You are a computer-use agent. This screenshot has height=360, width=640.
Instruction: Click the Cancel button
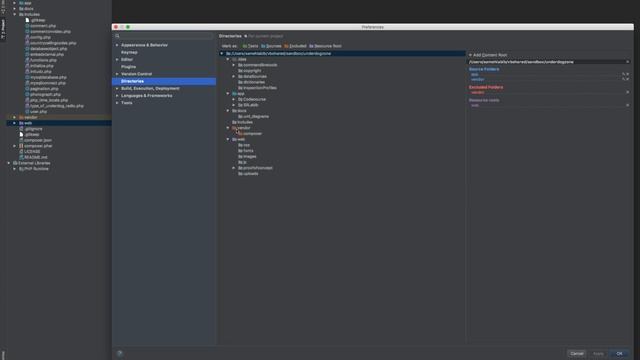[577, 353]
